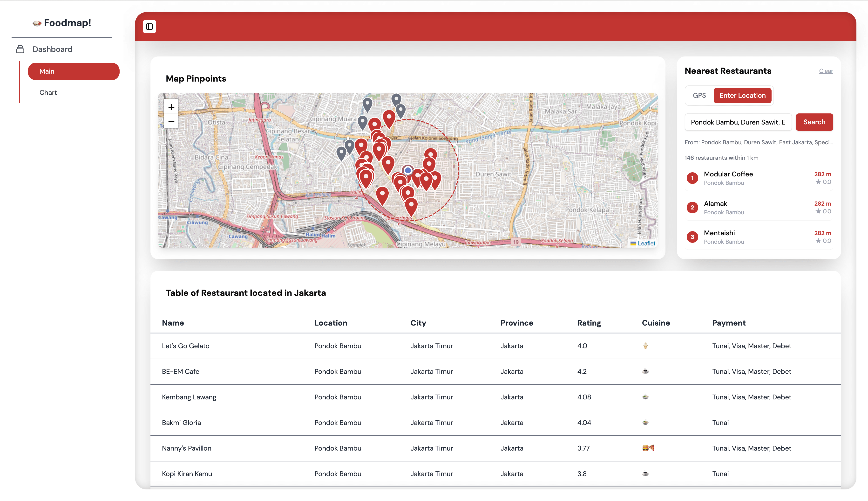Toggle the sidebar panel icon
This screenshot has height=501, width=868.
(149, 27)
